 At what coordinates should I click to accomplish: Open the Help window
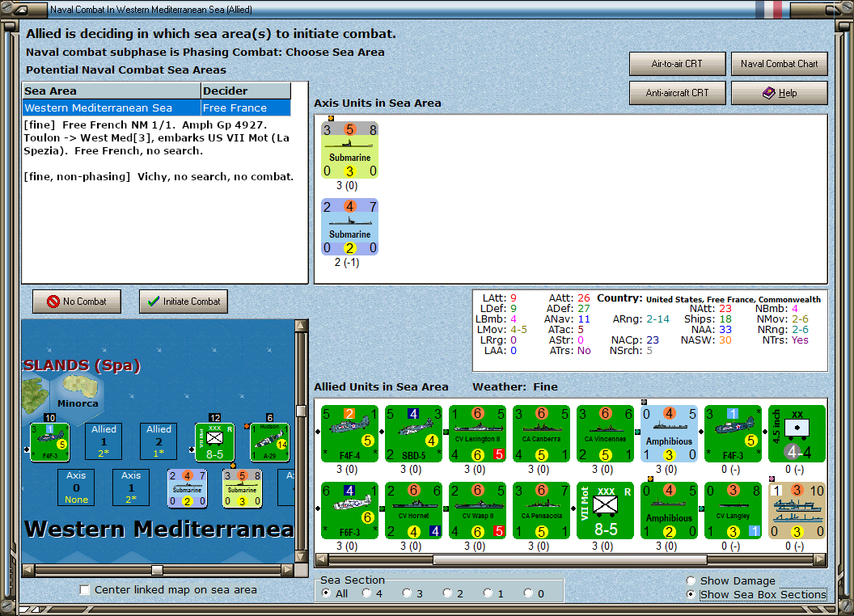[x=780, y=93]
